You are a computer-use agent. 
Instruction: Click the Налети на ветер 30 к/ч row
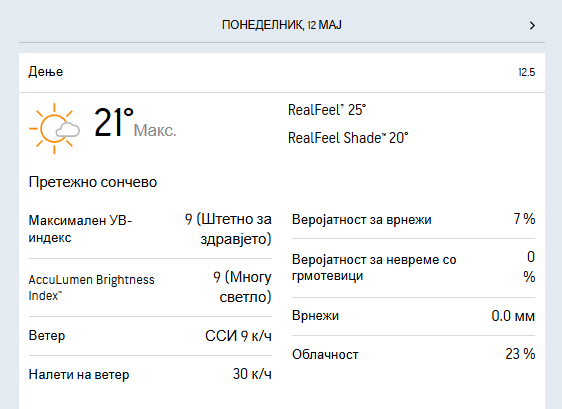[150, 375]
